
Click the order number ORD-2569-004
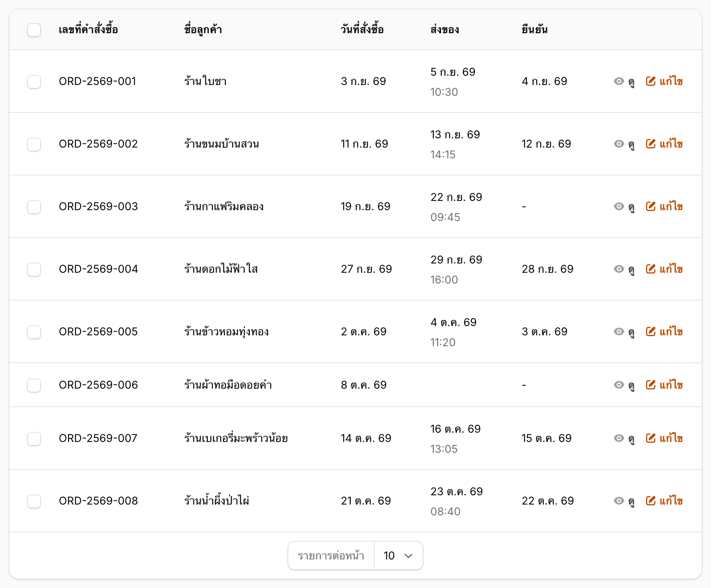coord(99,269)
